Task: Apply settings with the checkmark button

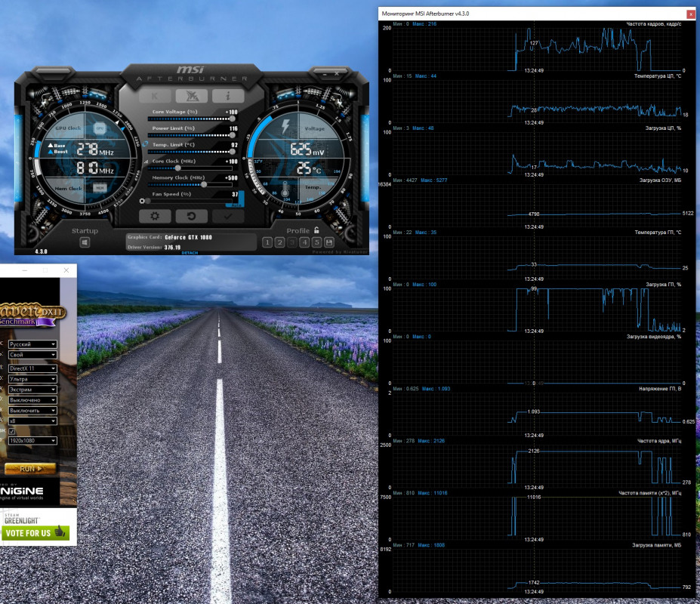Action: (227, 216)
